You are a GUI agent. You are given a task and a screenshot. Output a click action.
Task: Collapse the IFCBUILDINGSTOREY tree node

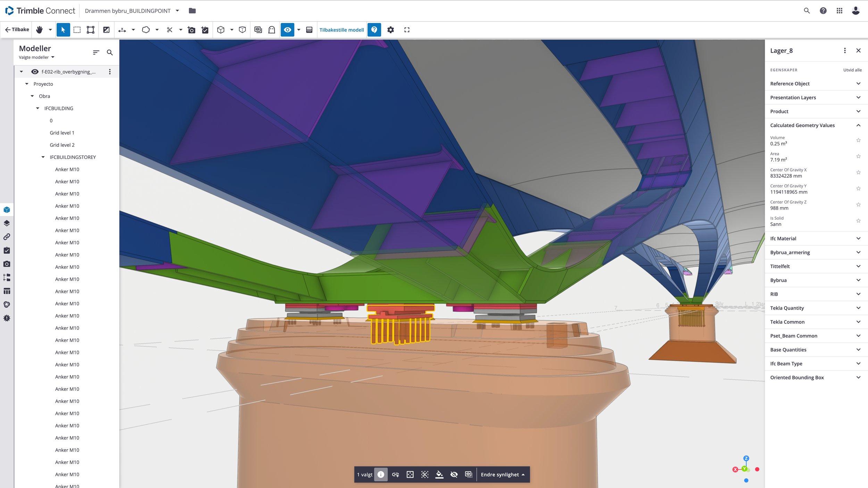(x=43, y=157)
